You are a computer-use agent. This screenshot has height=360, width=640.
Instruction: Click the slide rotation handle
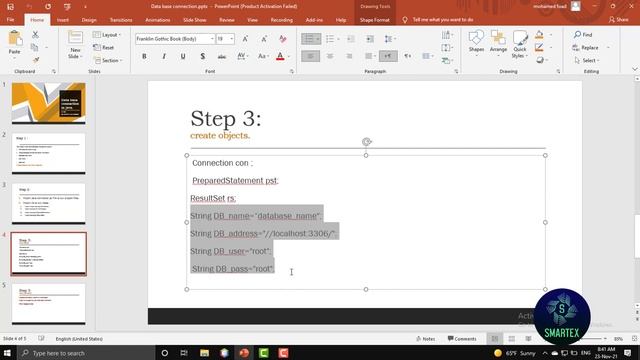pos(367,142)
